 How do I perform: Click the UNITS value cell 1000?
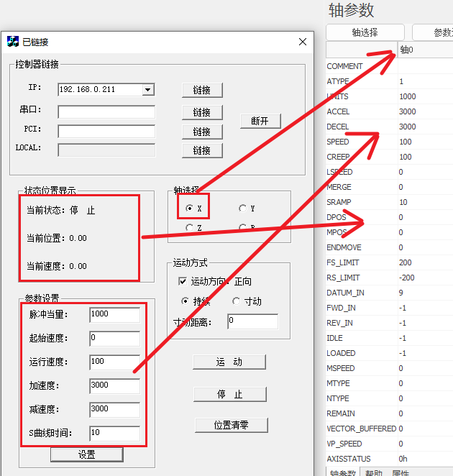425,96
